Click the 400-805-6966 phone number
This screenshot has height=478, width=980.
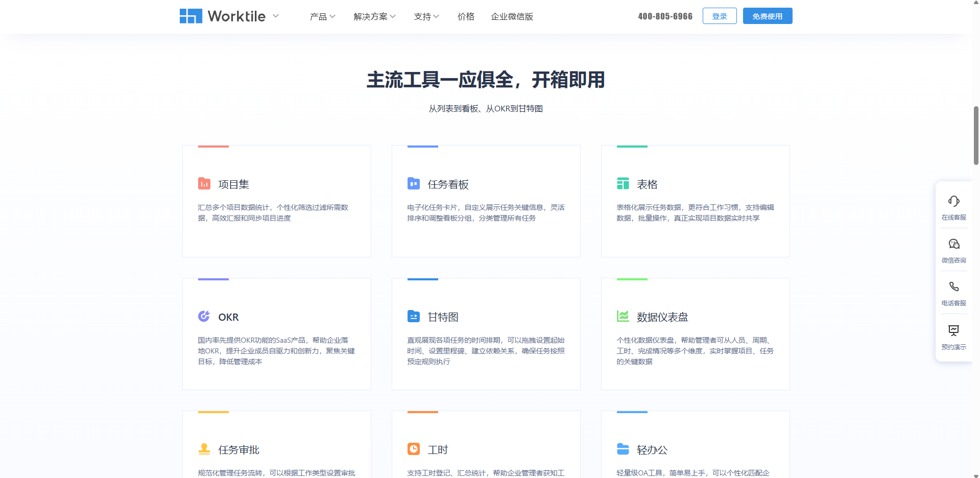coord(665,16)
